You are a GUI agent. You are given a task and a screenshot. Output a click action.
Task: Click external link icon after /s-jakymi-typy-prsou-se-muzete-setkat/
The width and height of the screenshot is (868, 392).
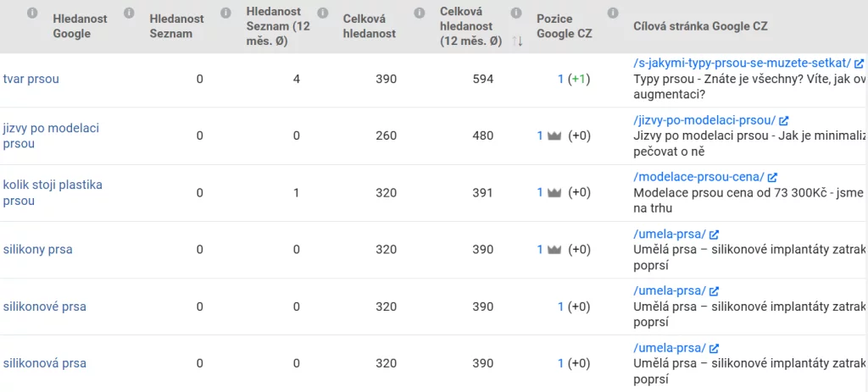tap(859, 63)
